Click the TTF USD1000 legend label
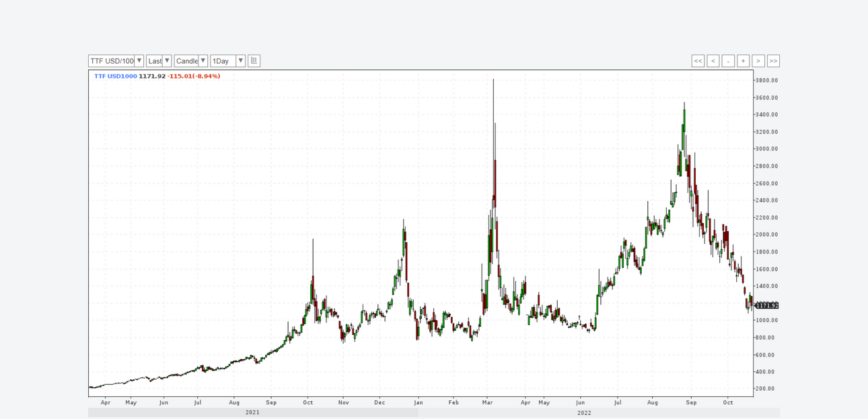The height and width of the screenshot is (419, 868). click(115, 76)
